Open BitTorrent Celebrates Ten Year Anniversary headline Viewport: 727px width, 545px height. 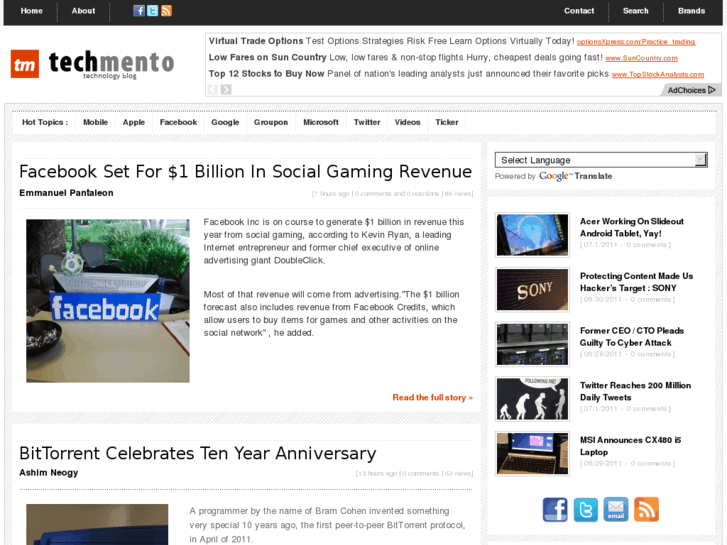[x=198, y=454]
